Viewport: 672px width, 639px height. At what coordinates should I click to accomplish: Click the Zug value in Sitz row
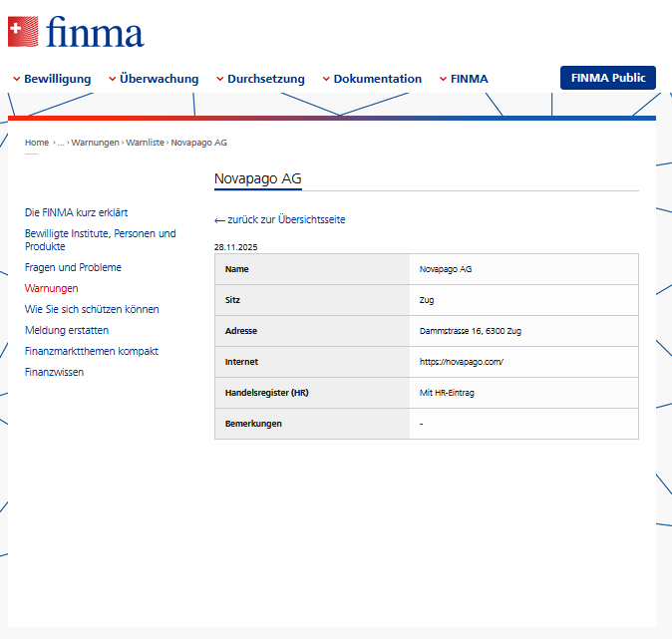(x=427, y=300)
